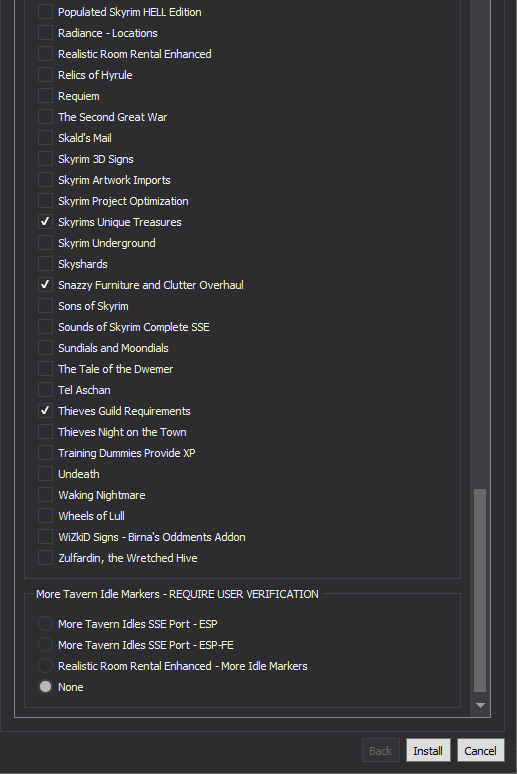The height and width of the screenshot is (774, 517).
Task: Enable Skyrim 3D Signs patch
Action: click(45, 159)
